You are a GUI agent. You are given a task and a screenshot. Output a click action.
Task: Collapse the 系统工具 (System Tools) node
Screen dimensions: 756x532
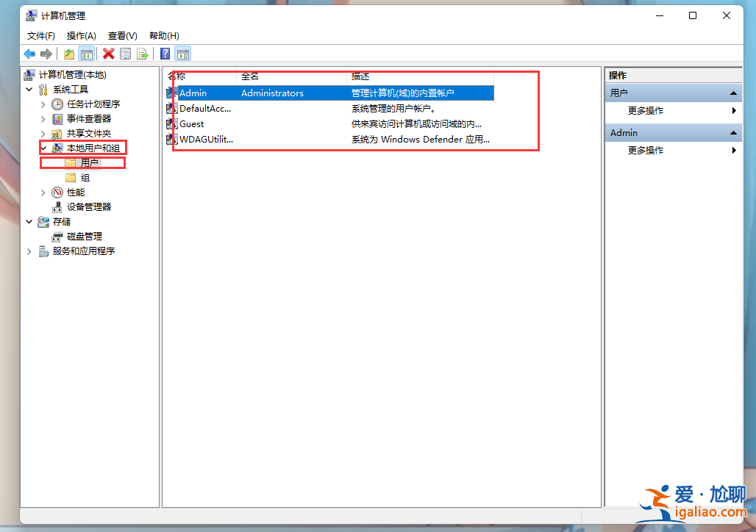(29, 89)
